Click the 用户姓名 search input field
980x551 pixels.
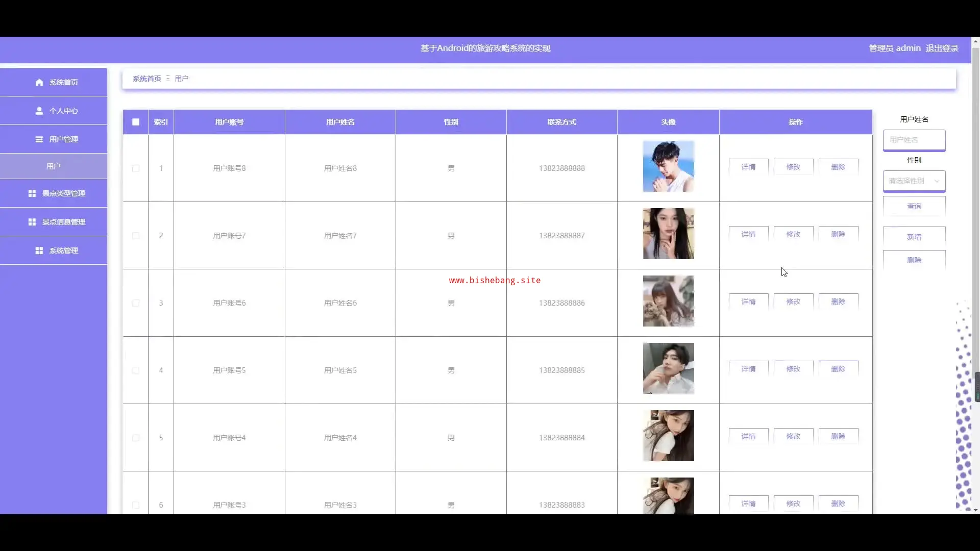pyautogui.click(x=914, y=140)
